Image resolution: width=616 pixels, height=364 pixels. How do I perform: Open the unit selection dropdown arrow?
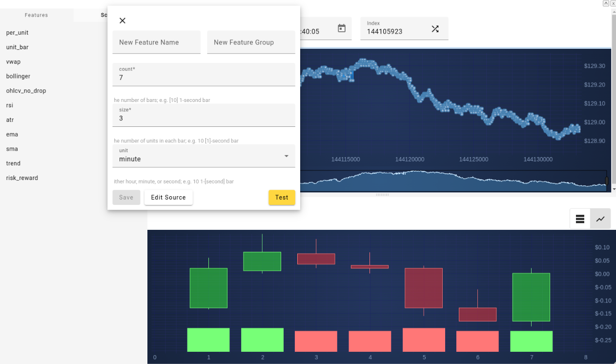point(287,156)
